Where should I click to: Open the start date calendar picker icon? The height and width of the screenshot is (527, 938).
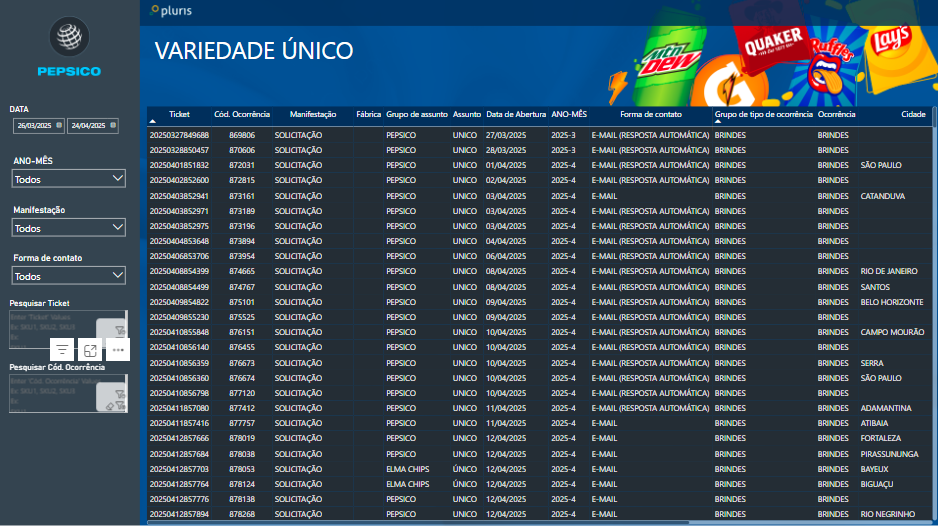(59, 126)
